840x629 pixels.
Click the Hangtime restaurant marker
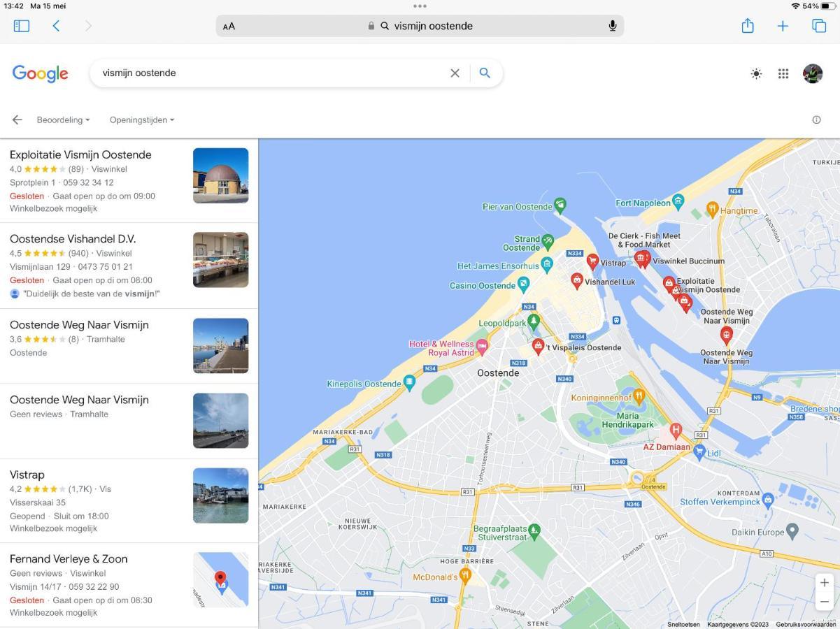[x=712, y=209]
